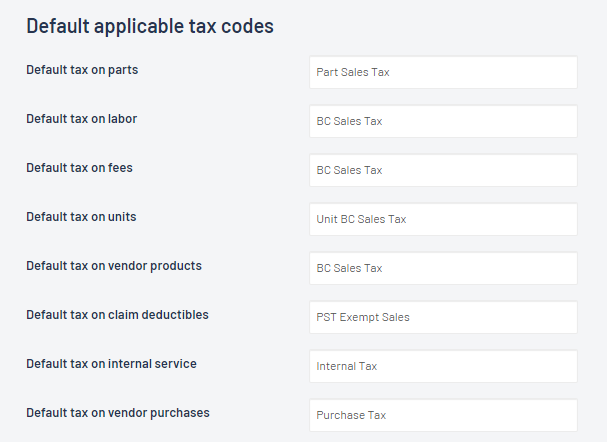Click the 'Default tax on vendor purchases' label
This screenshot has width=607, height=442.
(x=118, y=413)
